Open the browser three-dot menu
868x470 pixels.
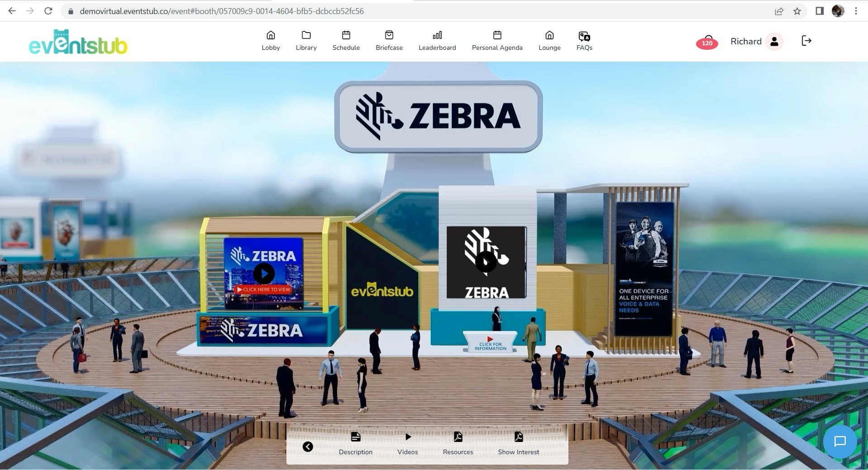pos(856,11)
